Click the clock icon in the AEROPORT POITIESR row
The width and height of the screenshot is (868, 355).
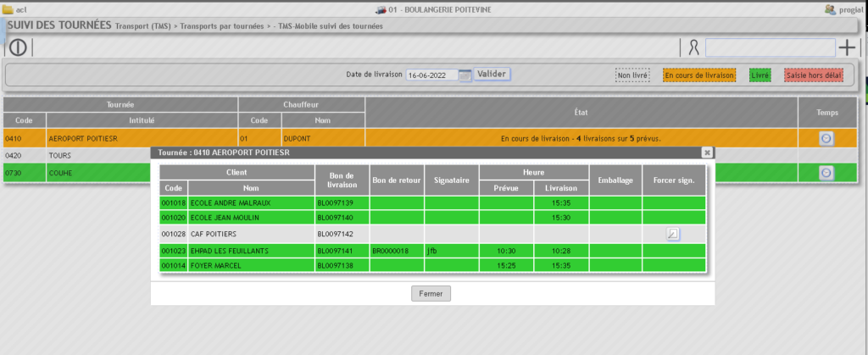826,138
